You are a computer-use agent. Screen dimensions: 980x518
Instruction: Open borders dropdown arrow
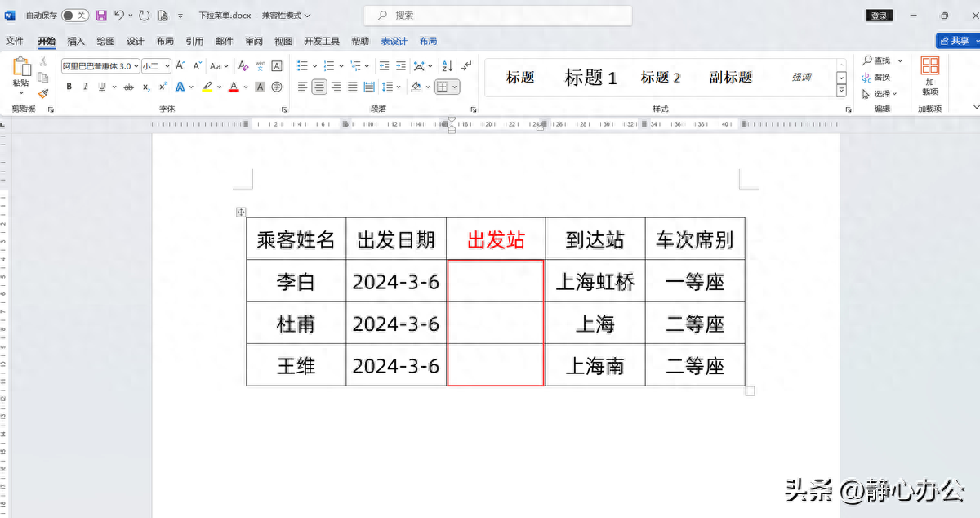tap(454, 87)
